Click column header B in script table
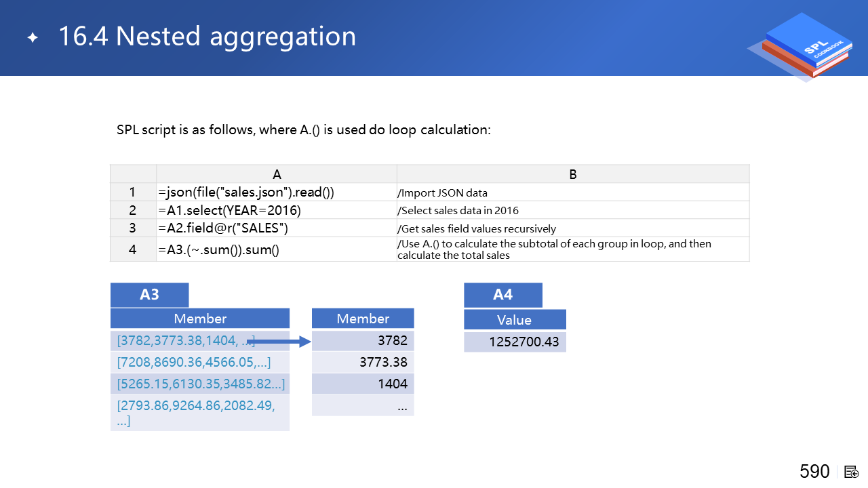Screen dimensions: 868x488 pyautogui.click(x=572, y=174)
